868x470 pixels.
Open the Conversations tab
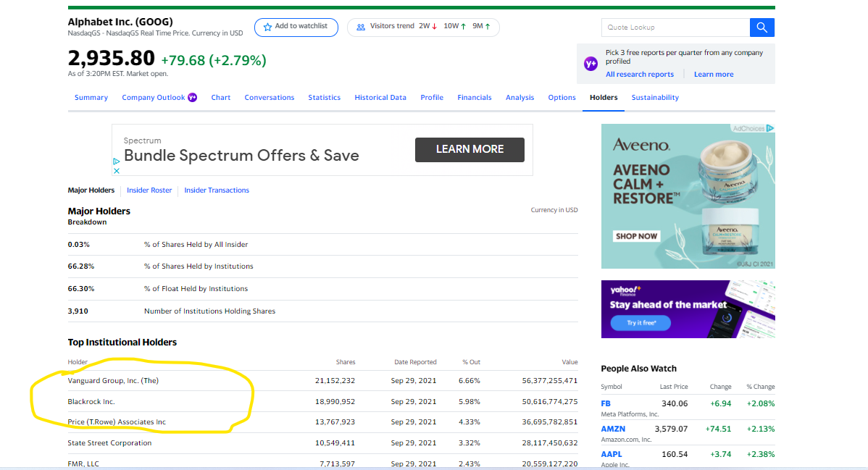coord(270,98)
